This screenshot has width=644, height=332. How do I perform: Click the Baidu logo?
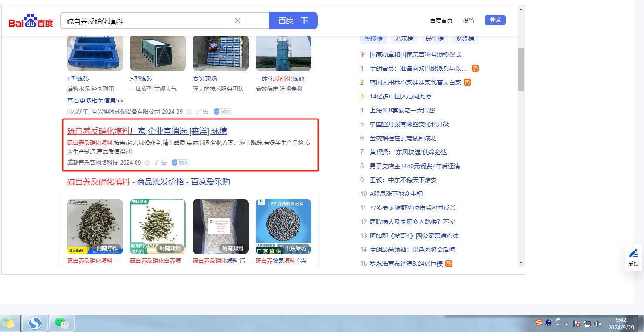coord(31,20)
